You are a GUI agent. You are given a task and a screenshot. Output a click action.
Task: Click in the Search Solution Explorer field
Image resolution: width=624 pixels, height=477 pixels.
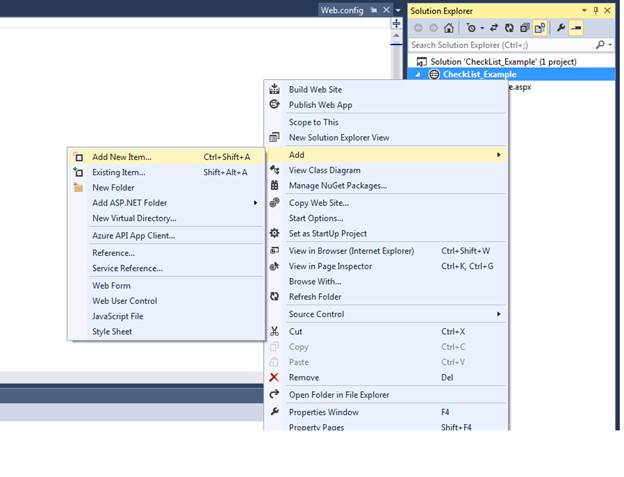[502, 45]
